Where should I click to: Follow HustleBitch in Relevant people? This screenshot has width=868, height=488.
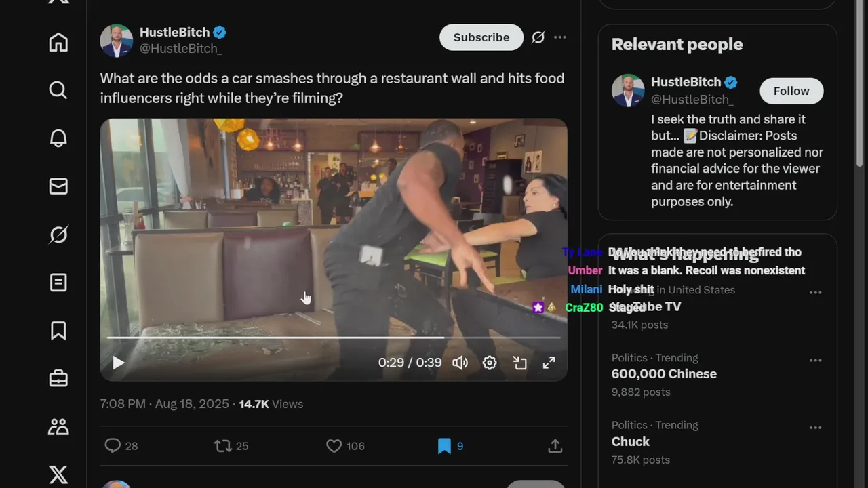[791, 91]
